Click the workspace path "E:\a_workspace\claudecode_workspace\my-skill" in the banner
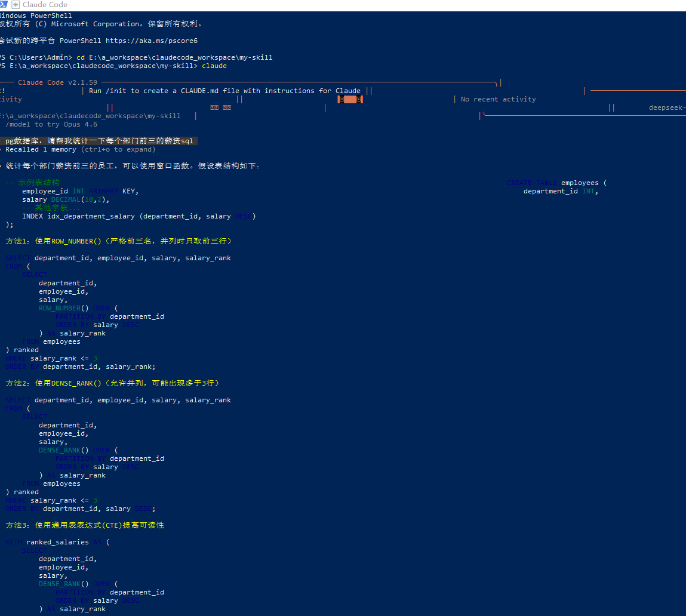686x616 pixels. tap(90, 116)
